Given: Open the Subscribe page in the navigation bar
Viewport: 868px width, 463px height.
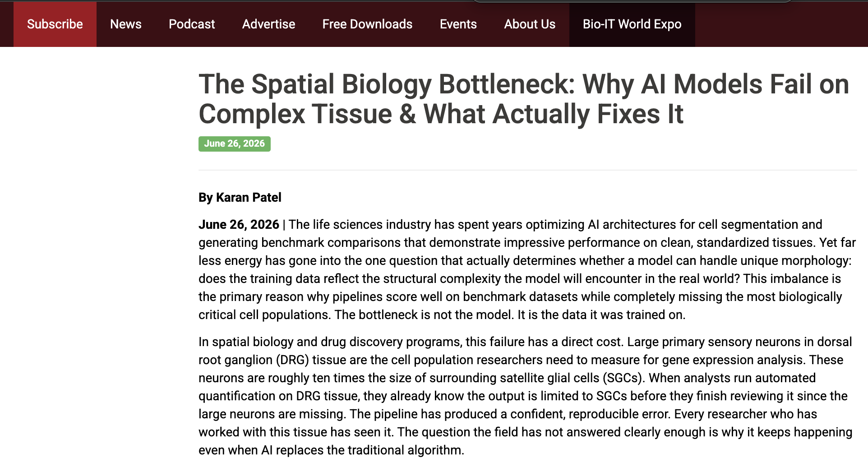Looking at the screenshot, I should click(55, 24).
